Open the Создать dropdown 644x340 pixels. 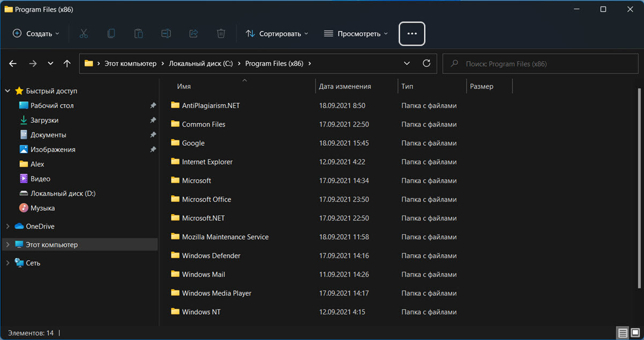tap(36, 33)
